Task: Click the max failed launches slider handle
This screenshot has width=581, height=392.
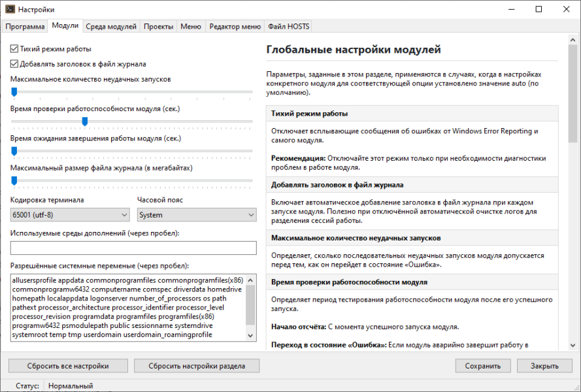Action: click(x=14, y=92)
